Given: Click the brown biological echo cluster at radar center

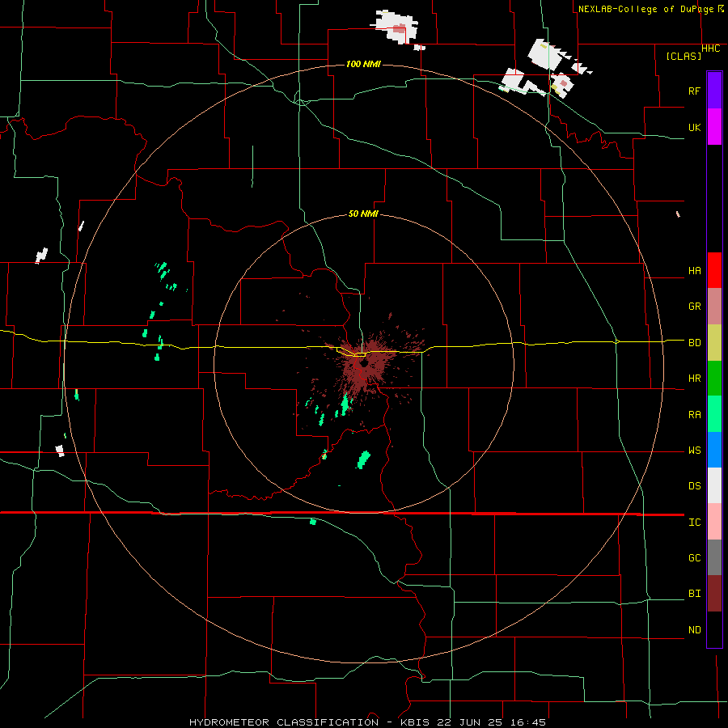Looking at the screenshot, I should pos(363,365).
